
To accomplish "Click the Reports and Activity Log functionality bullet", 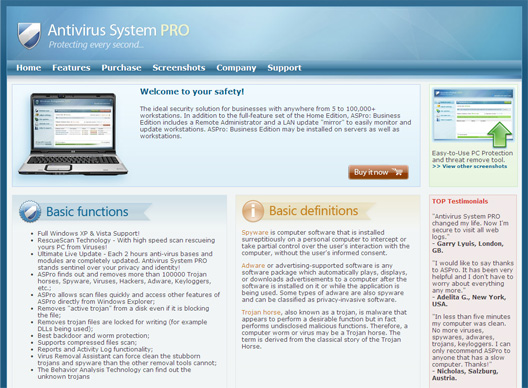I will [95, 349].
